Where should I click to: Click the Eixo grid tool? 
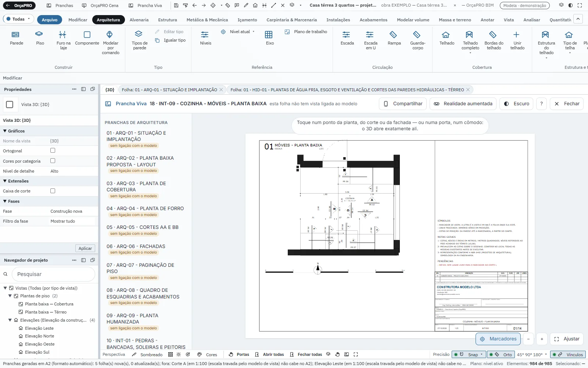click(x=270, y=38)
